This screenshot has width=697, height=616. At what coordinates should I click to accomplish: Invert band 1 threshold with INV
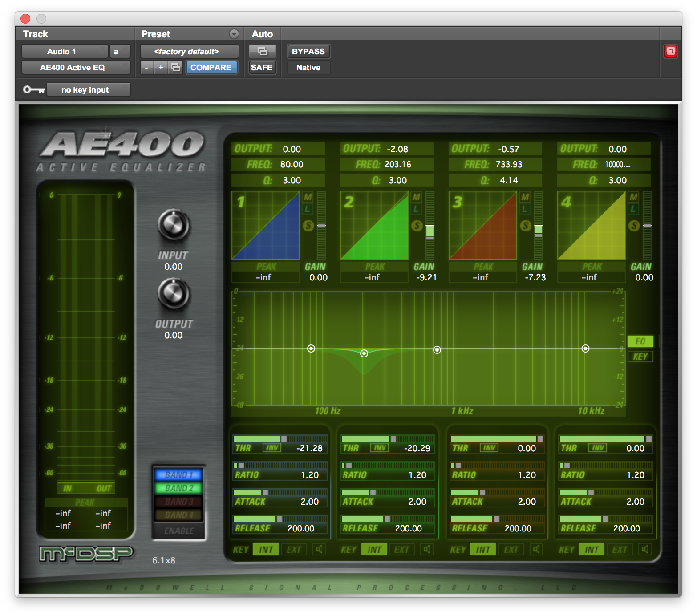(272, 448)
